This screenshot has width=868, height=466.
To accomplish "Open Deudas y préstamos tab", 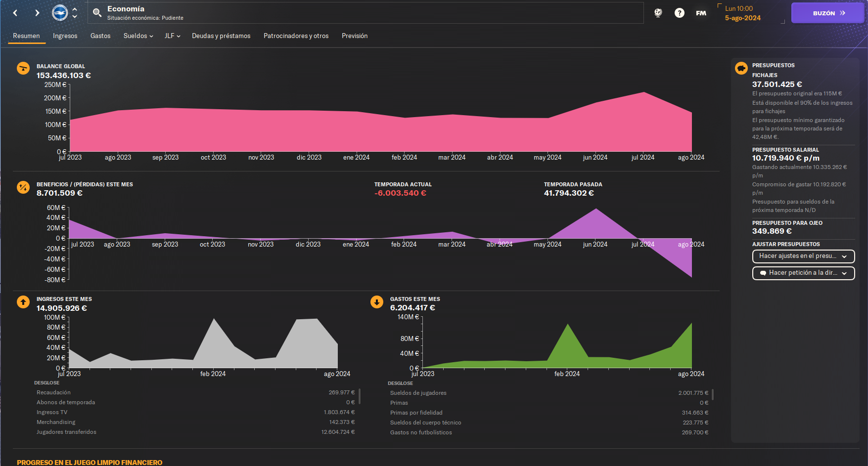I will [x=221, y=36].
